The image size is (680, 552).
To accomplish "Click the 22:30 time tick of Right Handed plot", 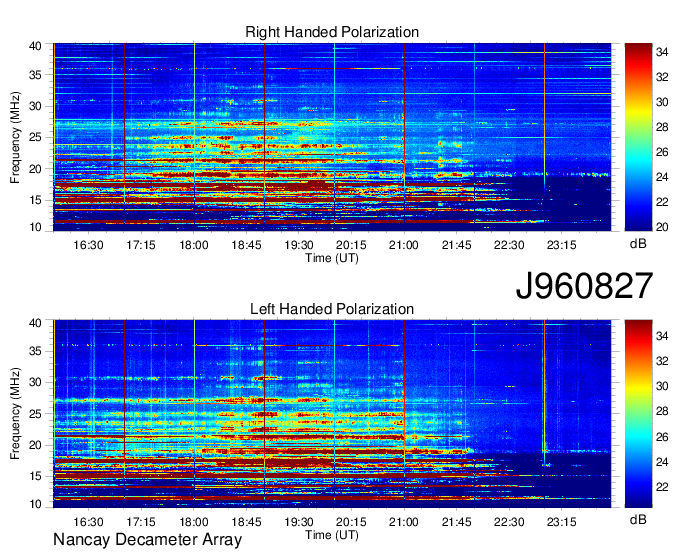I will coord(509,245).
